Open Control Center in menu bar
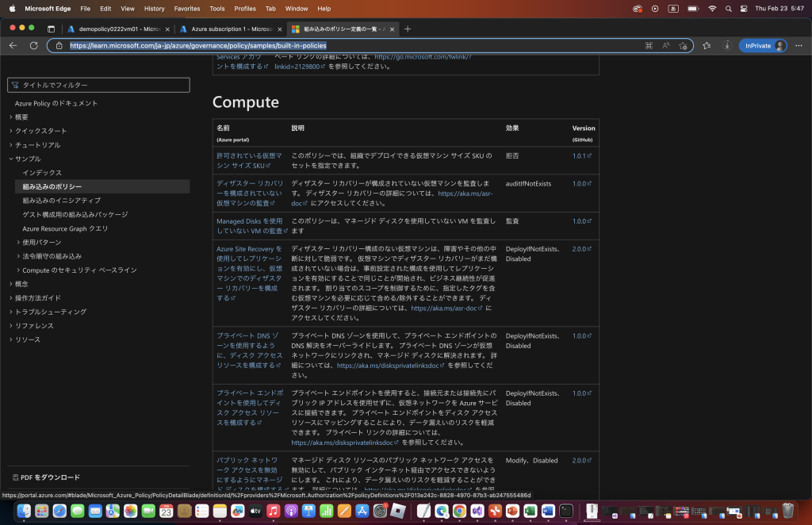Image resolution: width=812 pixels, height=525 pixels. pos(744,9)
